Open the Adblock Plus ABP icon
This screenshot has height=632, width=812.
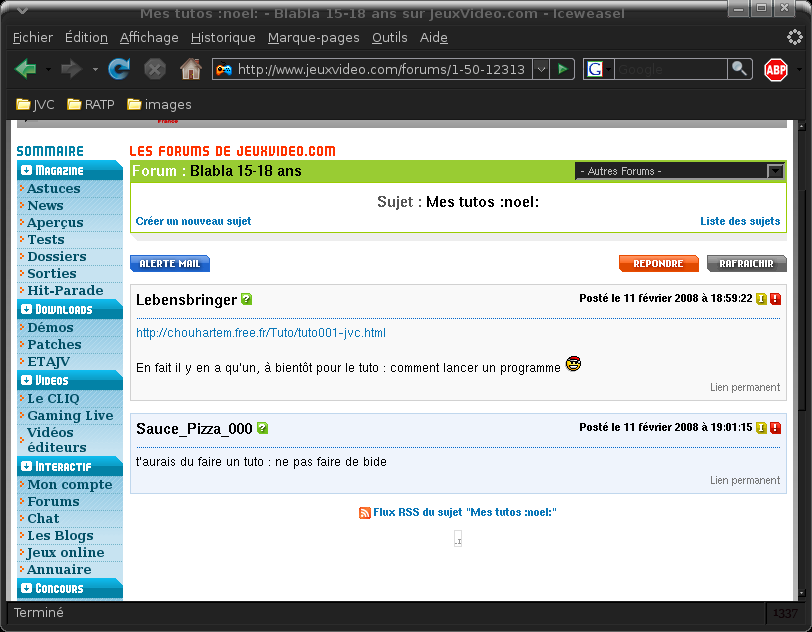(776, 69)
